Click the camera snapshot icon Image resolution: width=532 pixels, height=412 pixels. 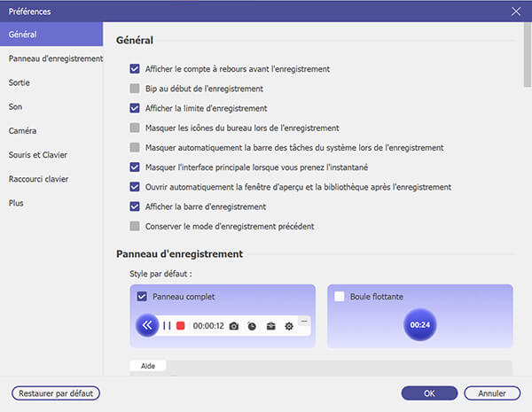[x=234, y=326]
